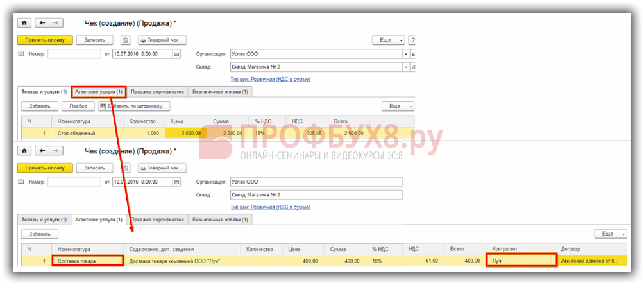Click the Подбор button
Image resolution: width=644 pixels, height=285 pixels.
pyautogui.click(x=78, y=106)
